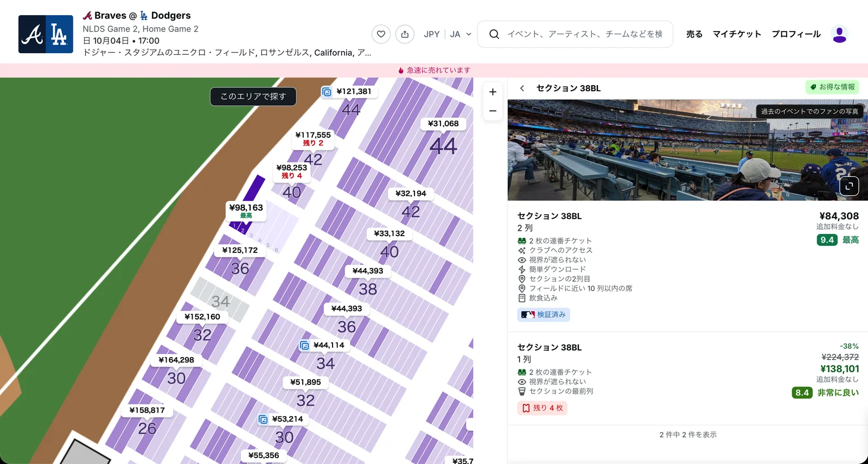Open マイチケット menu item
Image resolution: width=868 pixels, height=464 pixels.
737,34
